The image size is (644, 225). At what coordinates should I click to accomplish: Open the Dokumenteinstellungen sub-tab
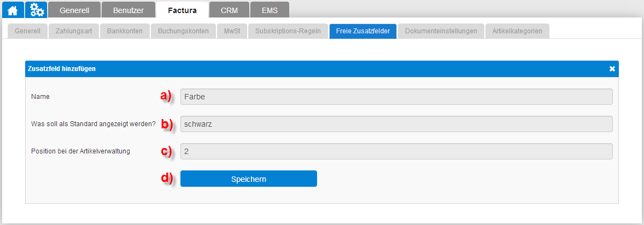point(441,31)
